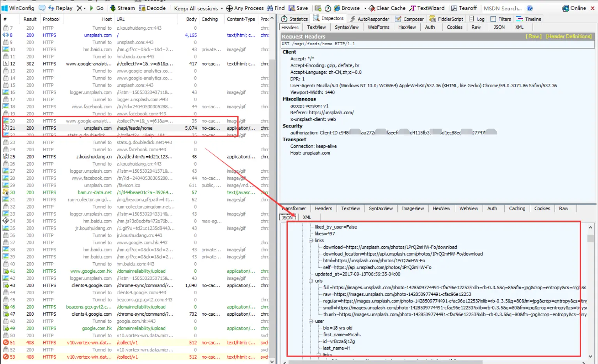Screen dimensions: 598x364
Task: Open response WebView tab
Action: click(x=469, y=209)
